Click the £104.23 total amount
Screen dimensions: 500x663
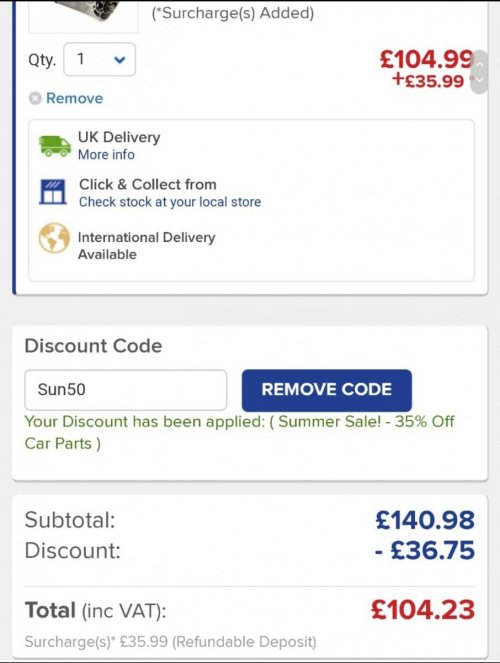coord(423,610)
